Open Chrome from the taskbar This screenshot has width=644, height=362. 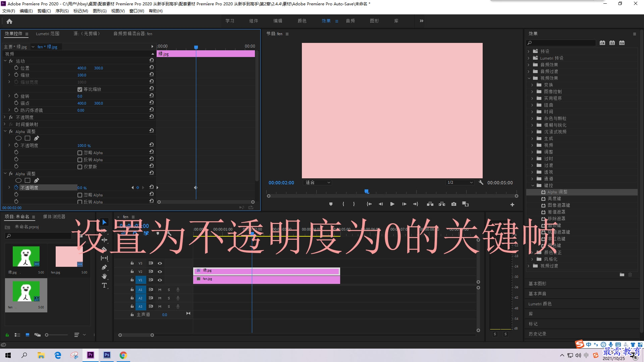pos(123,355)
